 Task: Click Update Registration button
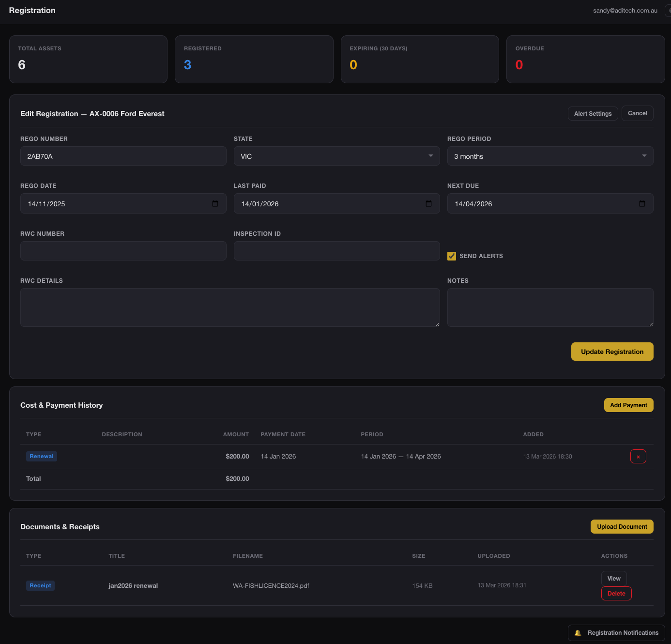(x=612, y=352)
